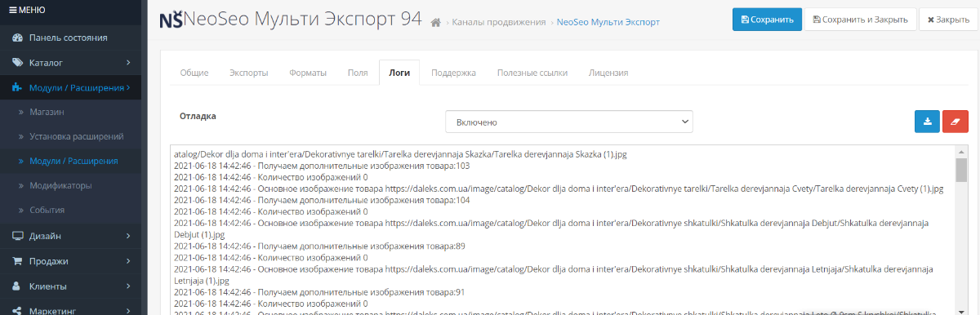The width and height of the screenshot is (980, 315).
Task: Open Модификаторы submenu item
Action: [x=60, y=186]
